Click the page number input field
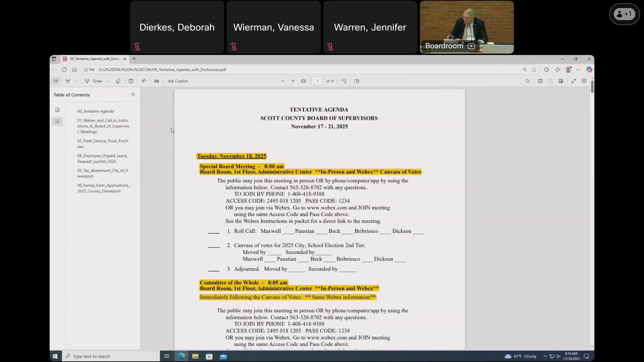This screenshot has width=644, height=362. coord(317,81)
